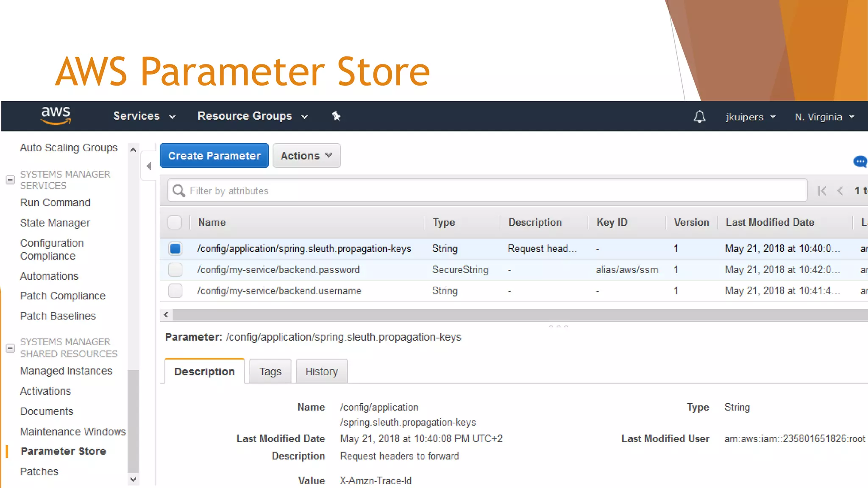Select Parameter Store in sidebar
This screenshot has height=488, width=868.
pos(64,451)
